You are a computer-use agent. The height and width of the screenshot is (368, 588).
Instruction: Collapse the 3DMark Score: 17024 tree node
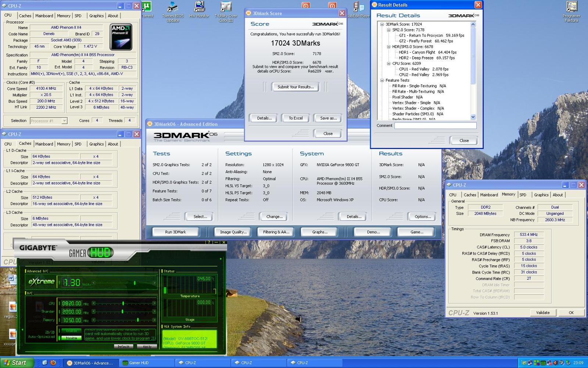382,24
